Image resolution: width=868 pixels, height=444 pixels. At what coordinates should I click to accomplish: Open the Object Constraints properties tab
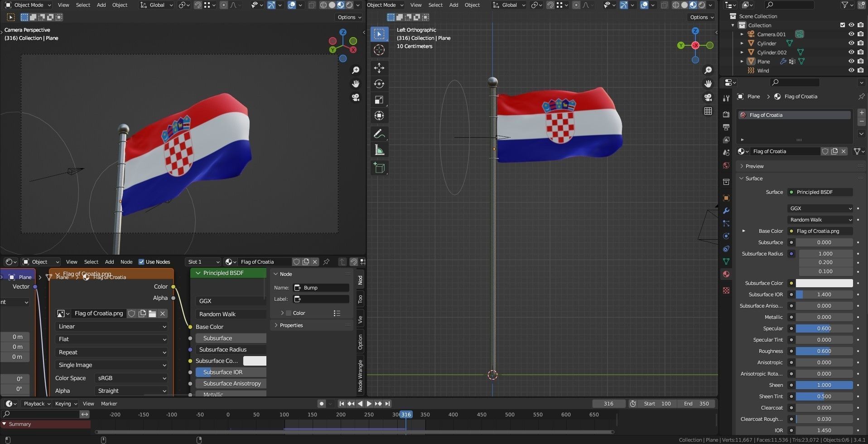tap(726, 249)
